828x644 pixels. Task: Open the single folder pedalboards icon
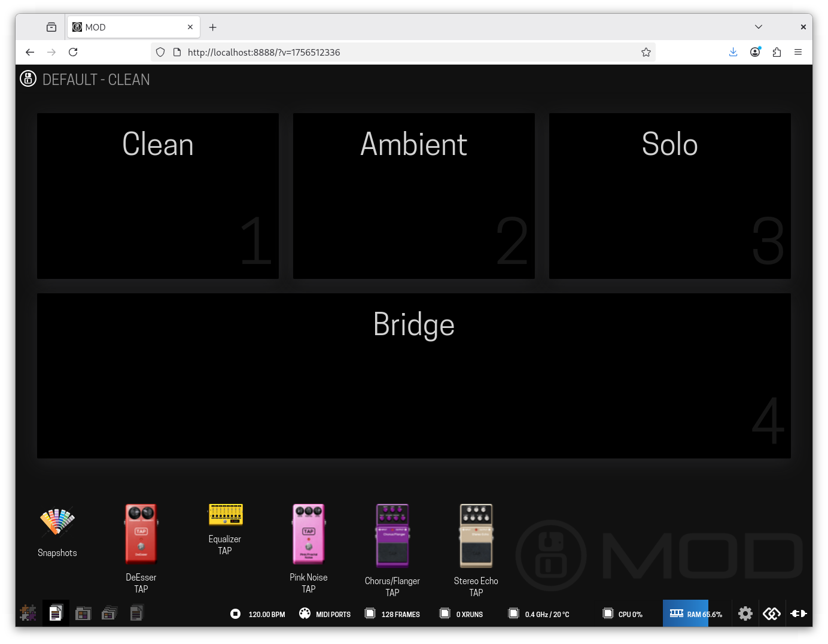point(83,613)
